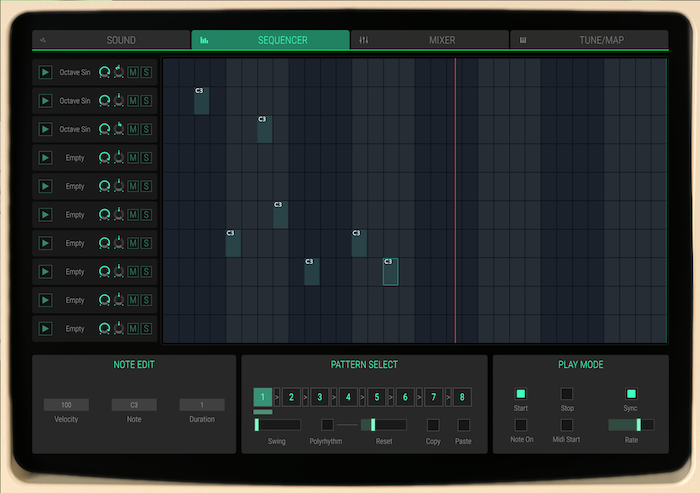Enable the Note On option
The height and width of the screenshot is (493, 700).
click(x=520, y=425)
